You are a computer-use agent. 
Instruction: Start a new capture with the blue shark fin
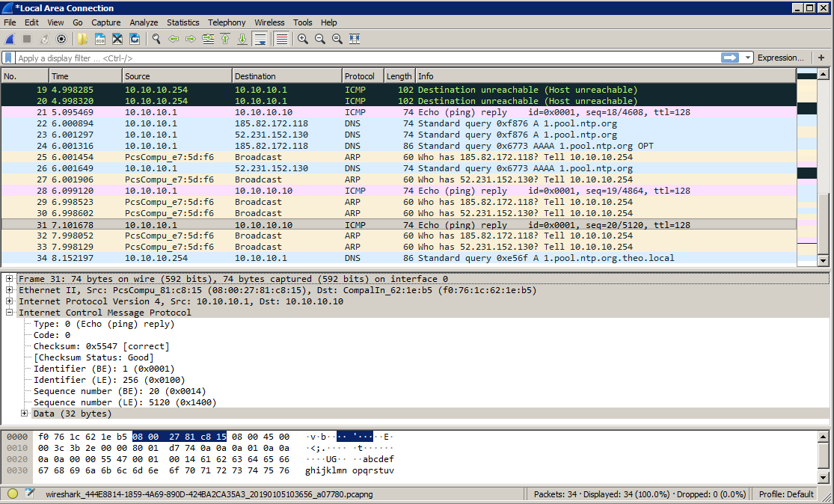[9, 38]
